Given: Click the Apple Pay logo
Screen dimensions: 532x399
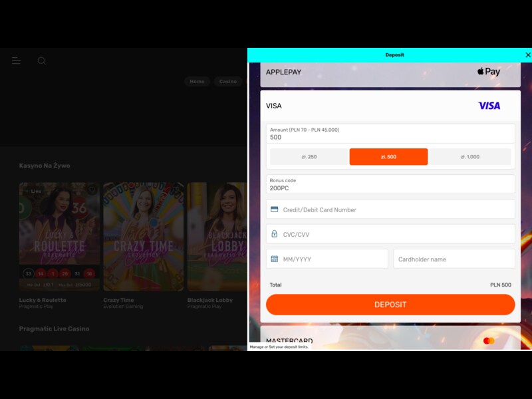Looking at the screenshot, I should pos(489,72).
